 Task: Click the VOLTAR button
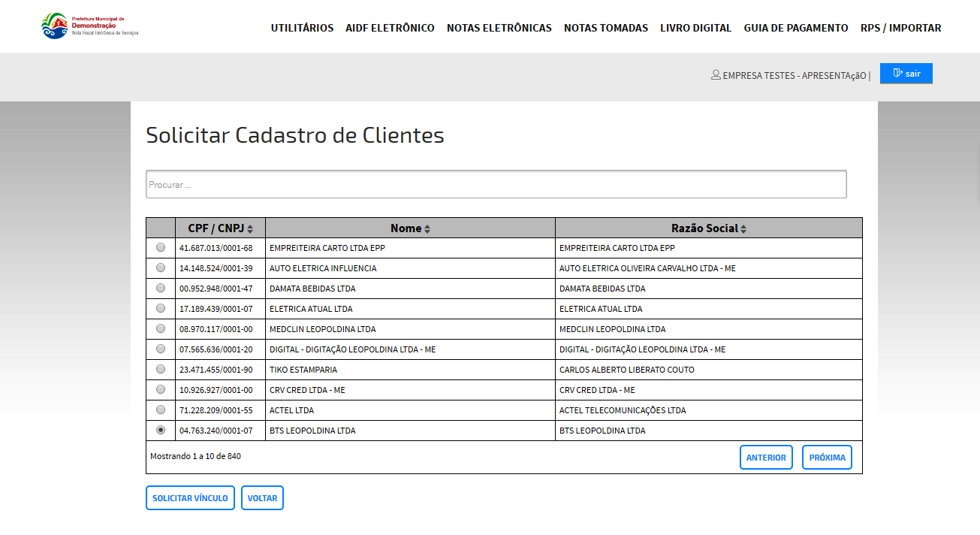[262, 498]
